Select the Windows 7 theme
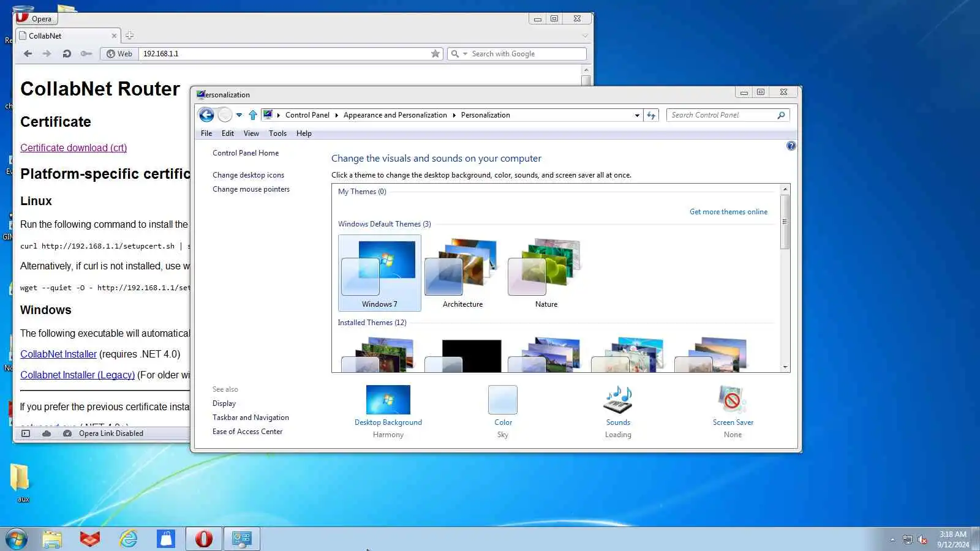Image resolution: width=980 pixels, height=551 pixels. [x=380, y=273]
